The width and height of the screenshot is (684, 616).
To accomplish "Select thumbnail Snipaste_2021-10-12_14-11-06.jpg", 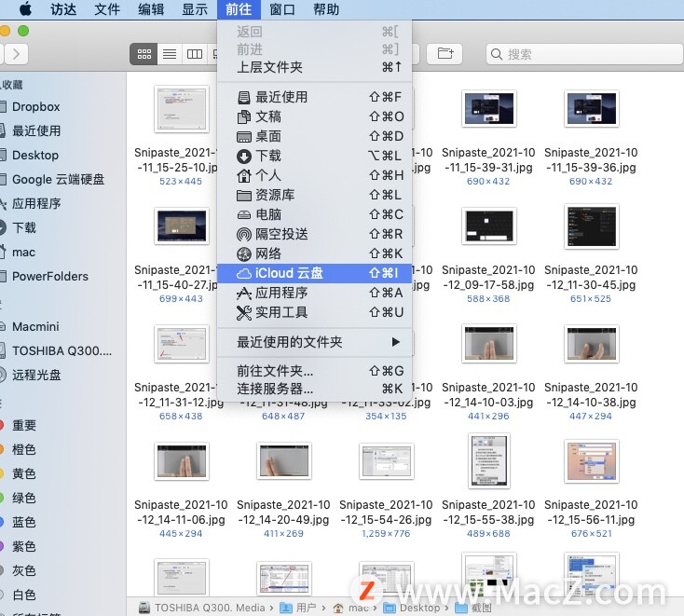I will point(182,460).
